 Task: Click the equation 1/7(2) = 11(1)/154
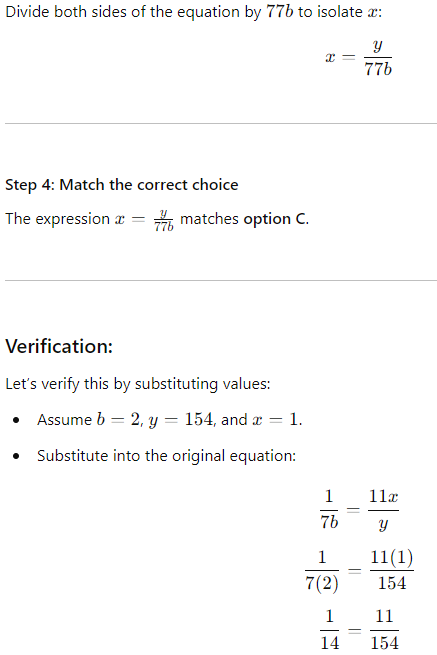(359, 570)
